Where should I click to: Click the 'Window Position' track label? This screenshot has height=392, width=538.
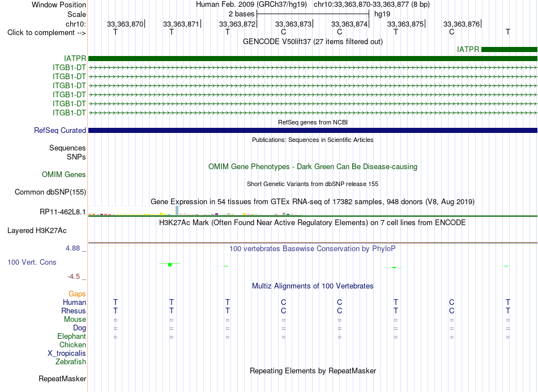coord(59,5)
